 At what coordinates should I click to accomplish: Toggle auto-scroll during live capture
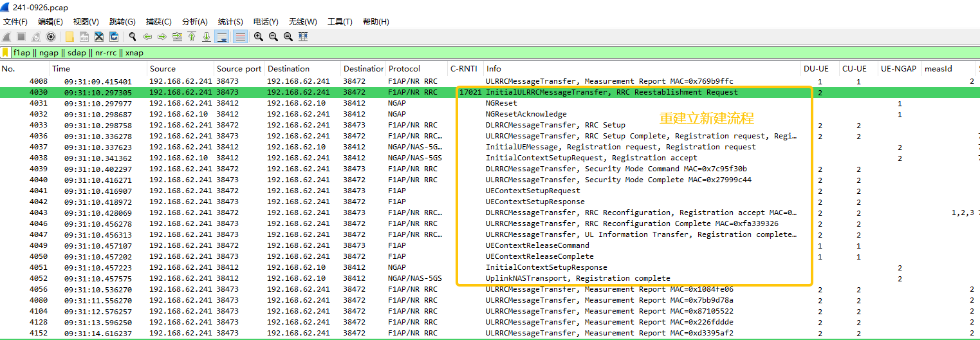pos(222,37)
